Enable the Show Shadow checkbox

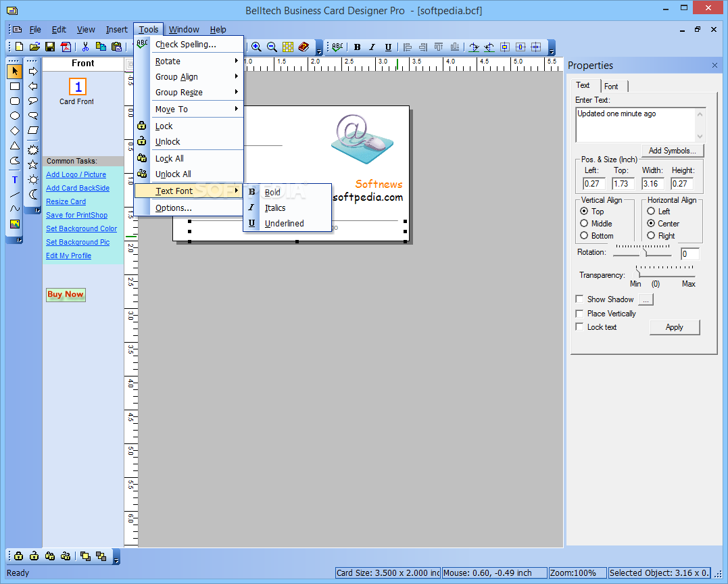[579, 299]
